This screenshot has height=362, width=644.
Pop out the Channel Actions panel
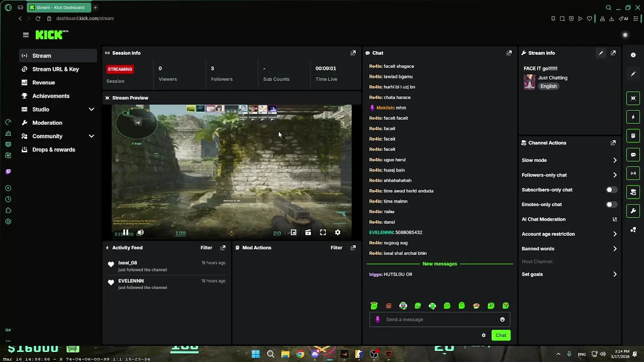(x=613, y=143)
